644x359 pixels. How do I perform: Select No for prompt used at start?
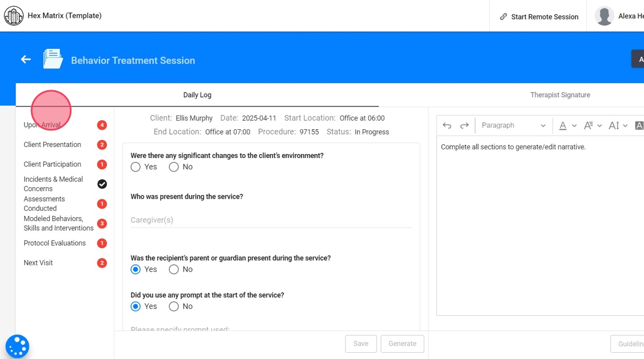click(174, 307)
